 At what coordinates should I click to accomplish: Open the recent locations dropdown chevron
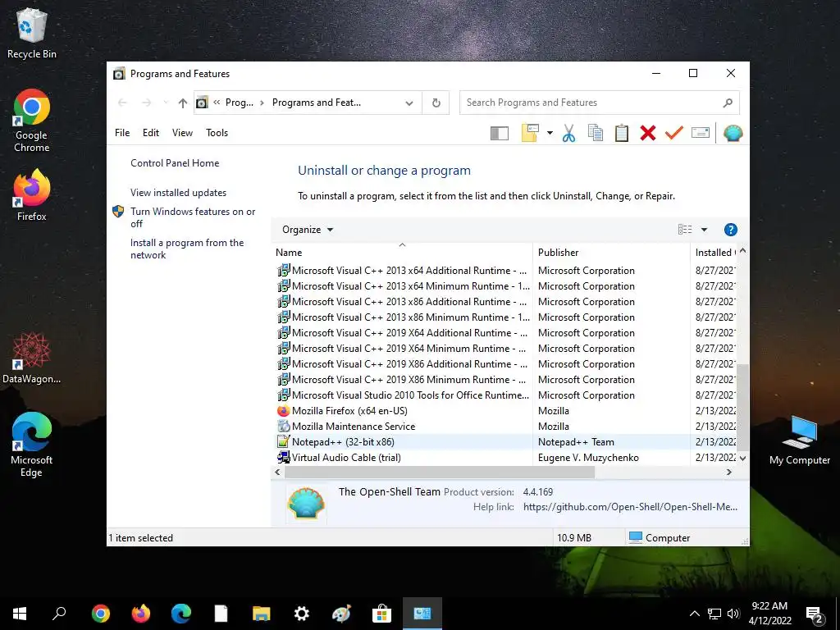click(x=166, y=103)
